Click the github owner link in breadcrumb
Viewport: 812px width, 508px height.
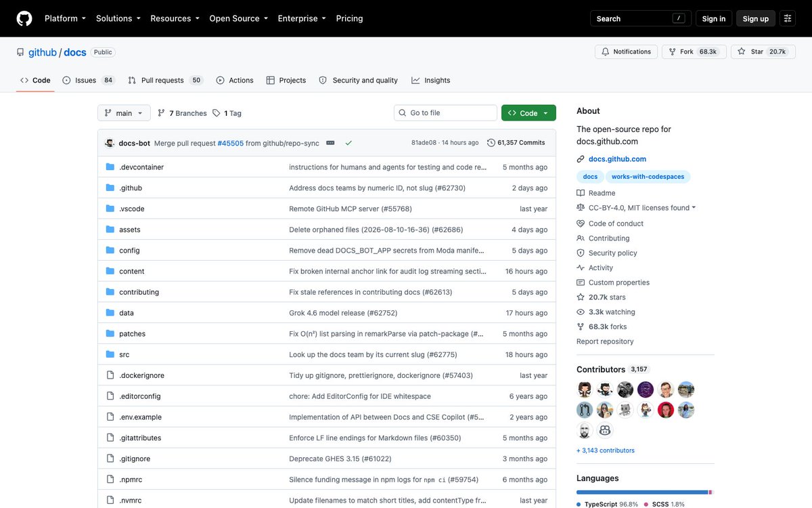[43, 52]
